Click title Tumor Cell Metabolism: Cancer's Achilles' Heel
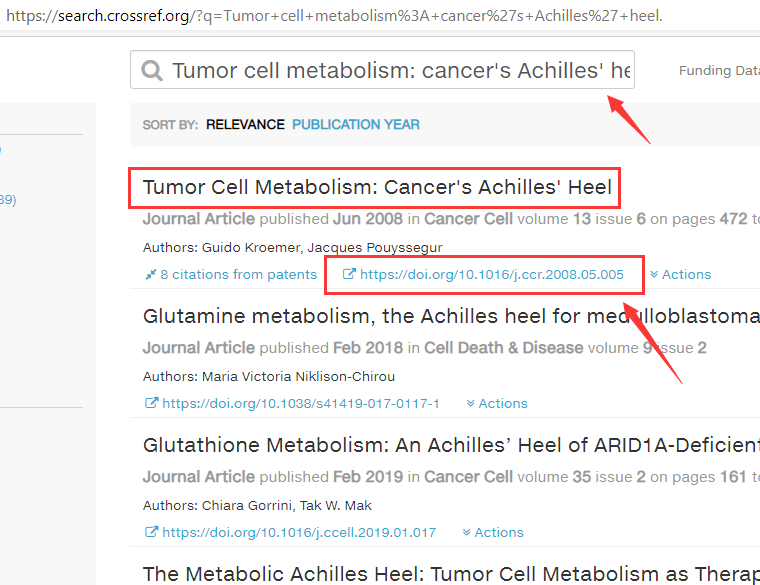The height and width of the screenshot is (585, 760). click(377, 188)
